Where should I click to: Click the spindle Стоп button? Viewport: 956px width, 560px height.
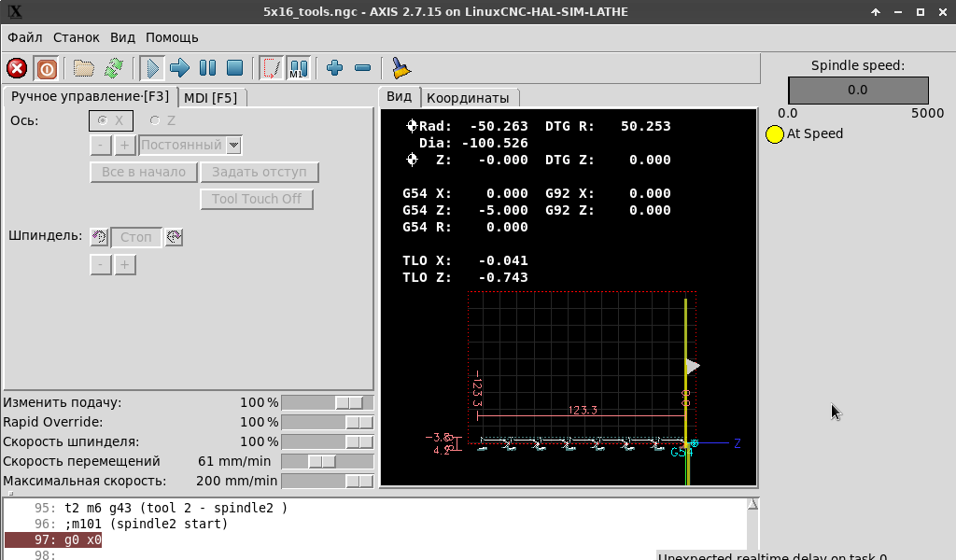[x=136, y=236]
